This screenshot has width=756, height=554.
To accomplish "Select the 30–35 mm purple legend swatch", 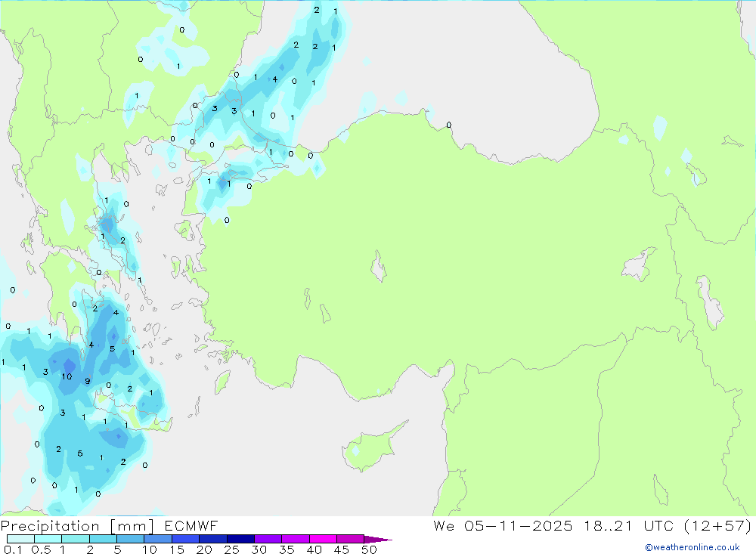I will (268, 539).
